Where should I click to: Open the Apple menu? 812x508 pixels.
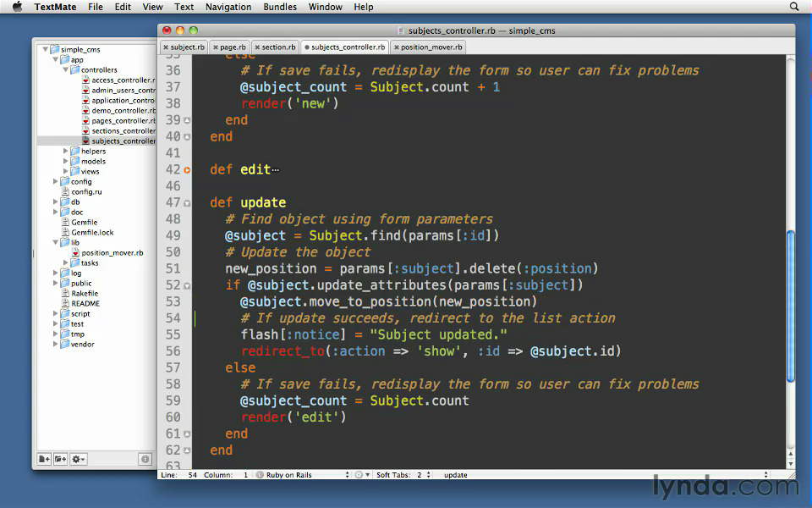point(18,7)
